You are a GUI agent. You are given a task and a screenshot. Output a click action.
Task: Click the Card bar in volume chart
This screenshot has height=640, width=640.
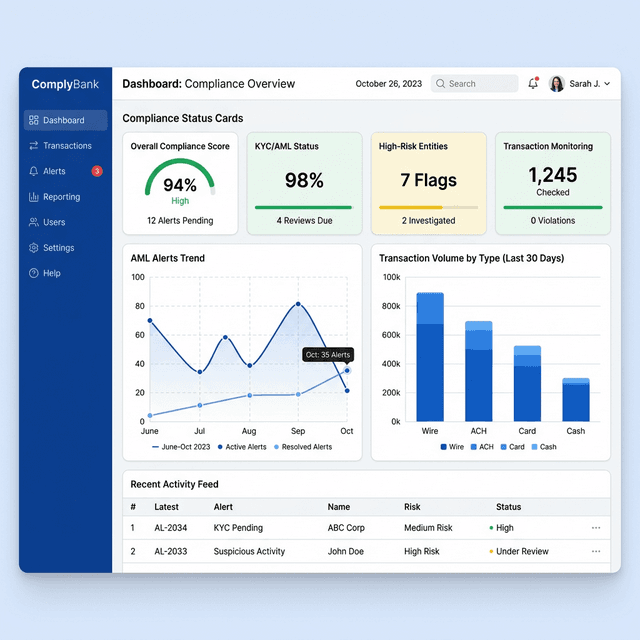[x=527, y=383]
